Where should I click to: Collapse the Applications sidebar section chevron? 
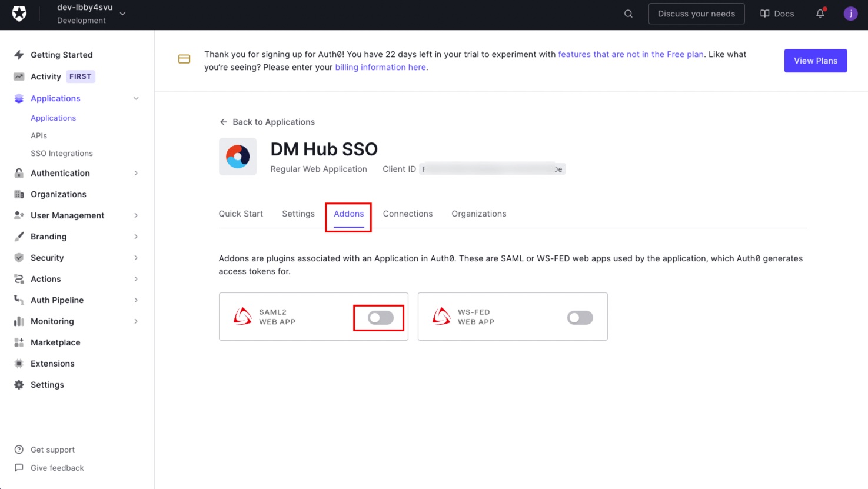136,98
